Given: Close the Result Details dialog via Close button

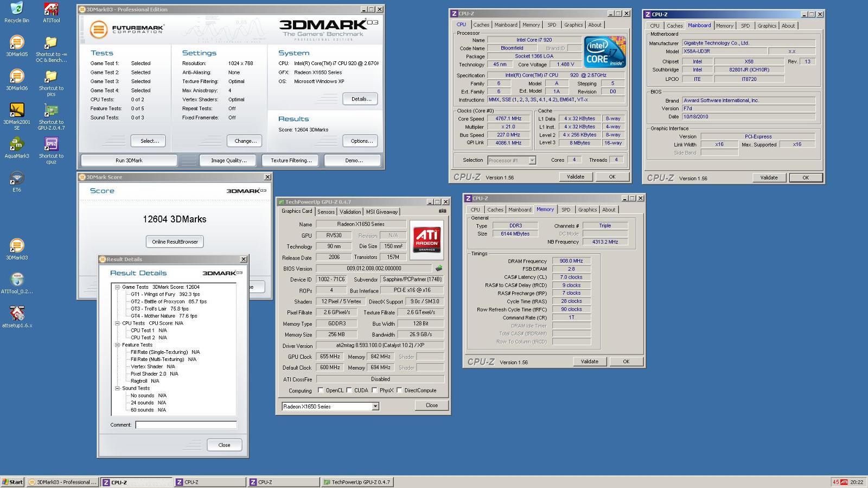Looking at the screenshot, I should click(224, 445).
